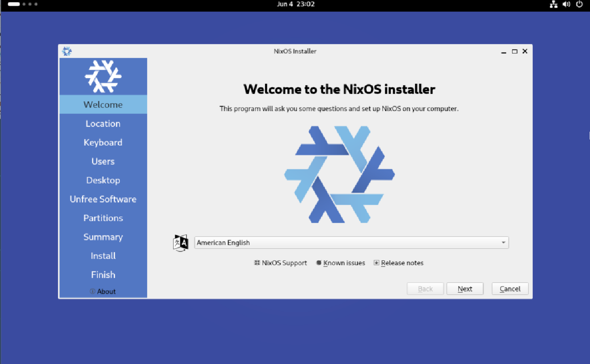Viewport: 590px width, 364px height.
Task: Click the installer window icon top-left
Action: tap(67, 51)
